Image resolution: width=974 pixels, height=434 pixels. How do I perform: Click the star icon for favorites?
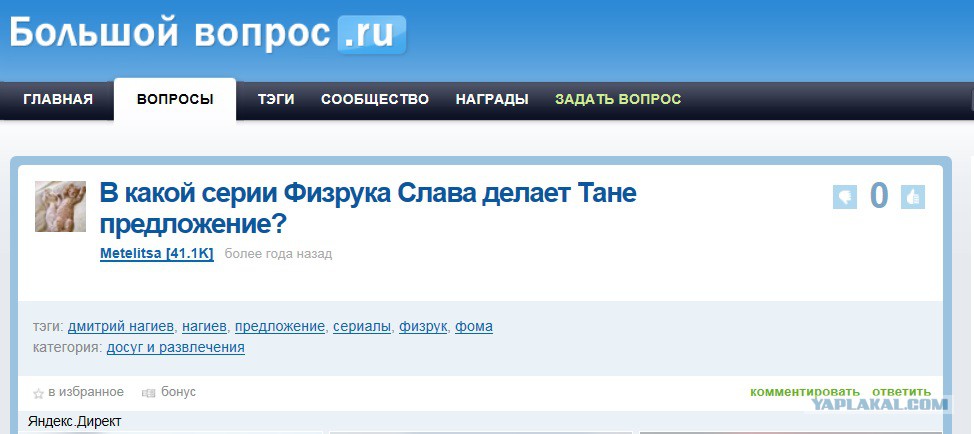pyautogui.click(x=38, y=394)
